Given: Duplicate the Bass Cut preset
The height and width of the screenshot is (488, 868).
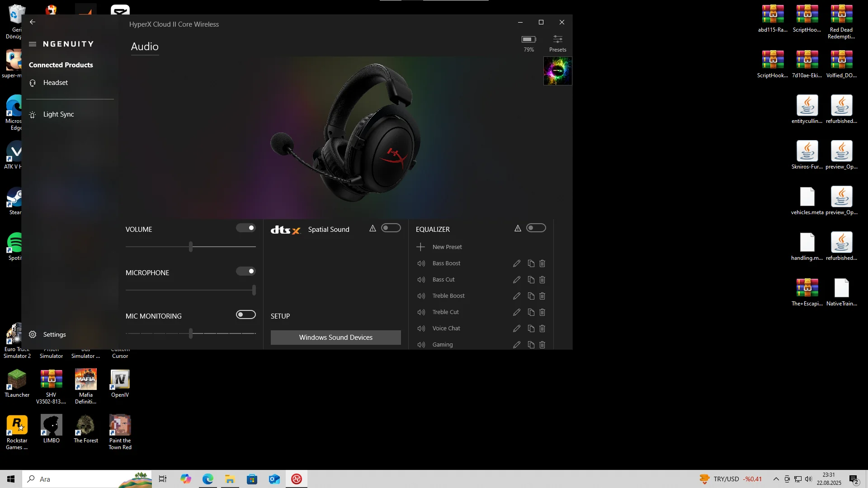Looking at the screenshot, I should 531,280.
